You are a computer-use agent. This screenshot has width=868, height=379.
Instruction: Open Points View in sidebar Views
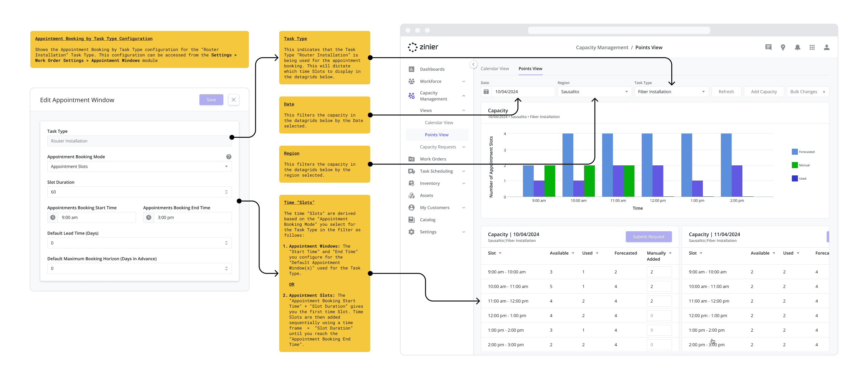pos(436,135)
